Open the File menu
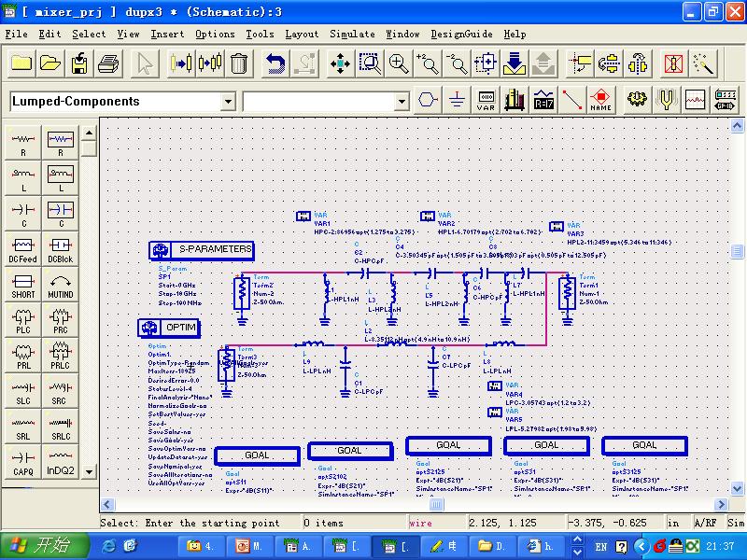747x560 pixels. click(16, 35)
